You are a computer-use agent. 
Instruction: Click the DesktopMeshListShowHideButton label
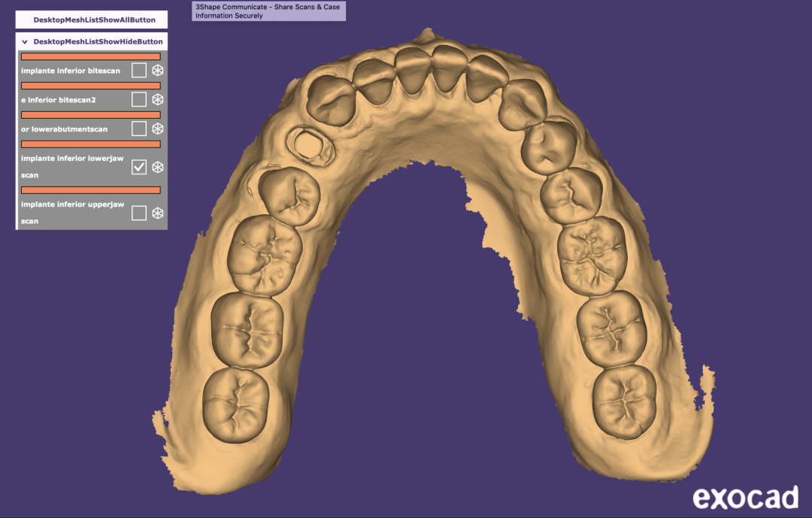click(98, 42)
